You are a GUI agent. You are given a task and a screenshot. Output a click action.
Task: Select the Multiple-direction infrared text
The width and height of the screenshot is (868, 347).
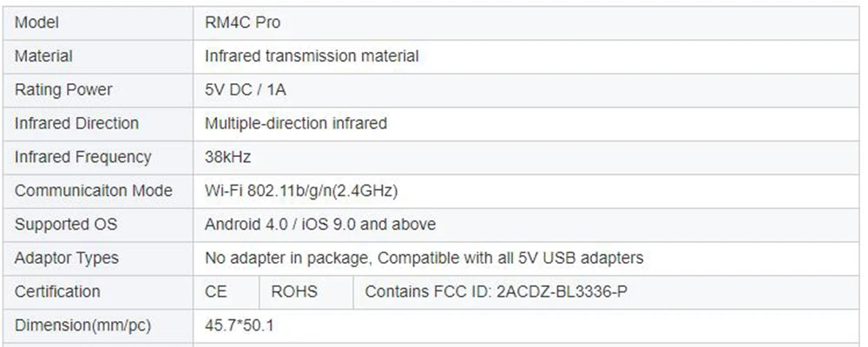coord(295,123)
